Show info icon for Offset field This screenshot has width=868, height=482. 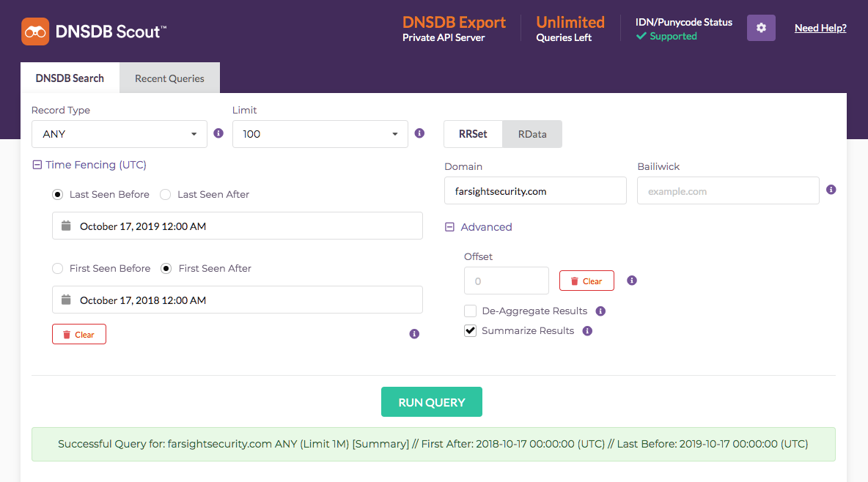pyautogui.click(x=632, y=281)
